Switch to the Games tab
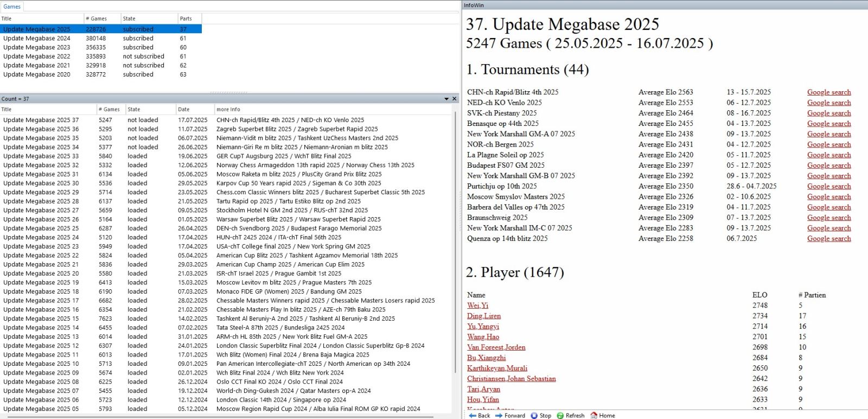 [x=12, y=7]
